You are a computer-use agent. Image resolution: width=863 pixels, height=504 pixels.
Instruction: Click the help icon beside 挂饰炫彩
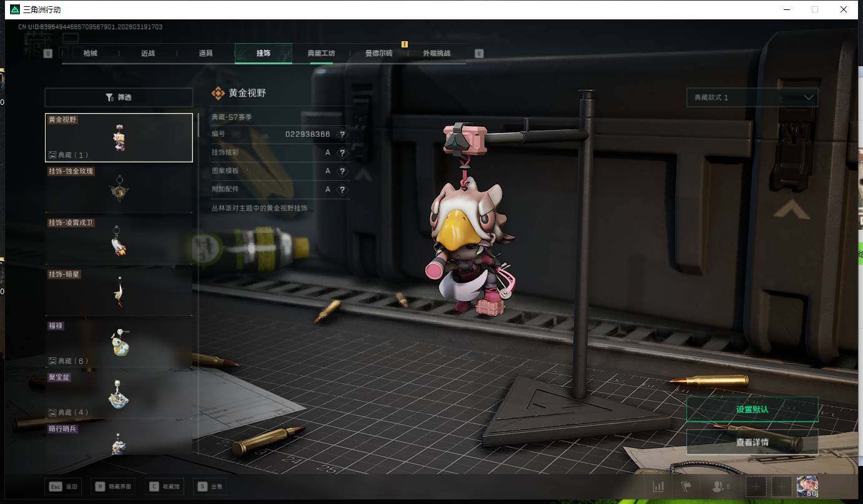click(x=342, y=152)
